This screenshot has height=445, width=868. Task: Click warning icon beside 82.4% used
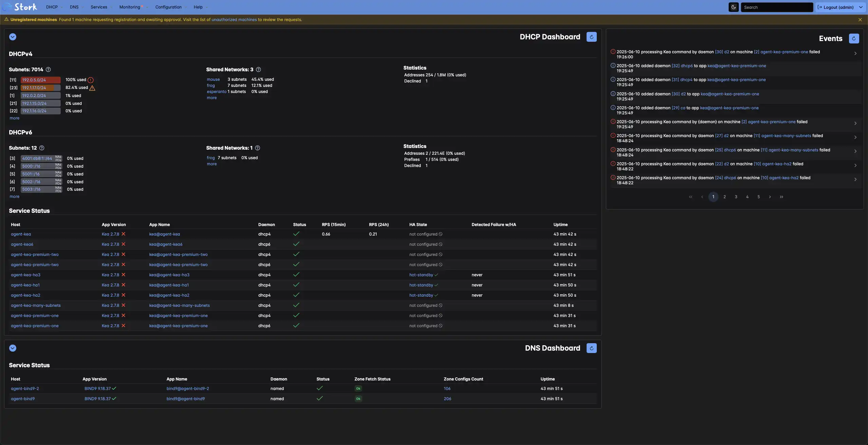(x=92, y=88)
